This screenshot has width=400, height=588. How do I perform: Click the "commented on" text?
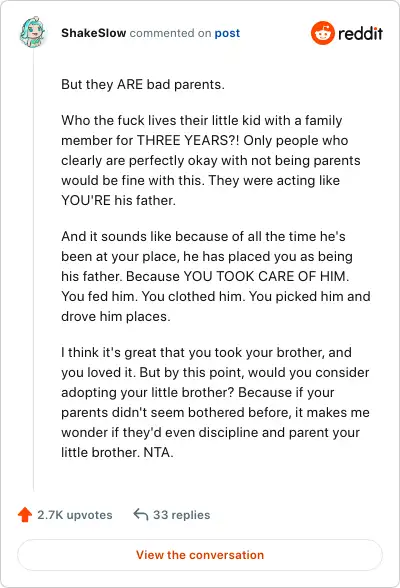click(171, 33)
